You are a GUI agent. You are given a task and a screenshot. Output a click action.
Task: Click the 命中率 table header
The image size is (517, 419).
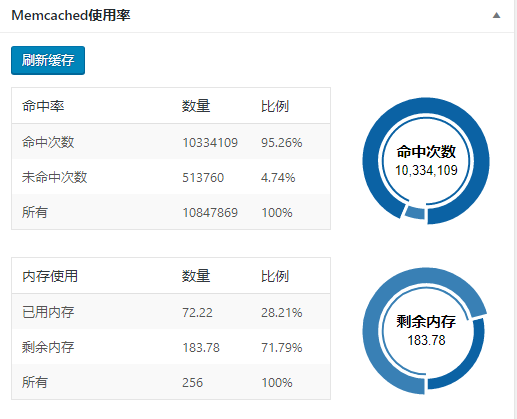(x=43, y=106)
